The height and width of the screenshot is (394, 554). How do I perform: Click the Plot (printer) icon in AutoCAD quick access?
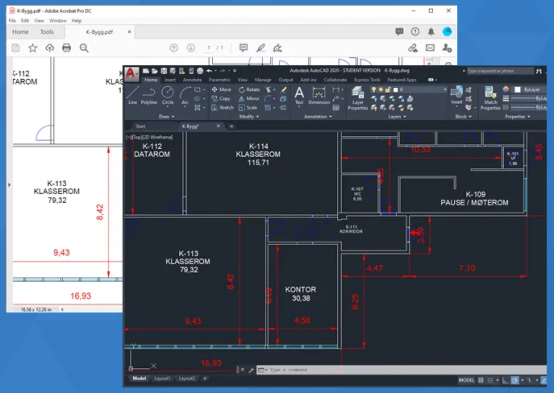pos(200,71)
